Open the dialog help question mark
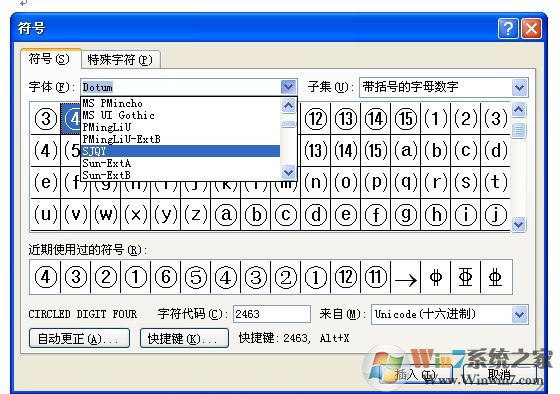560x394 pixels. pos(508,28)
